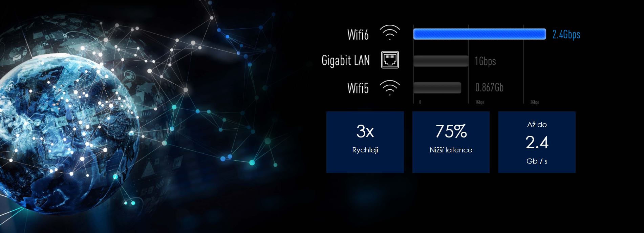Open the 75% Nižší latence tile
The image size is (644, 233).
pos(451,142)
